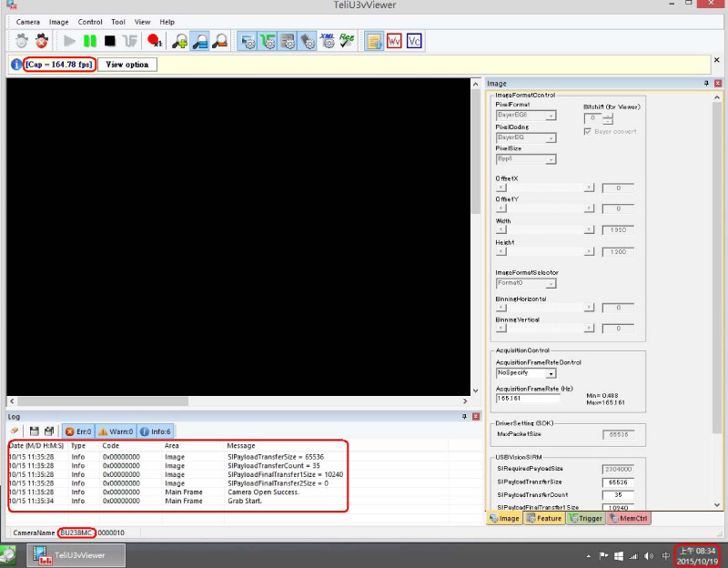
Task: Open the AcquisitionFrameRateControl dropdown
Action: [x=551, y=373]
